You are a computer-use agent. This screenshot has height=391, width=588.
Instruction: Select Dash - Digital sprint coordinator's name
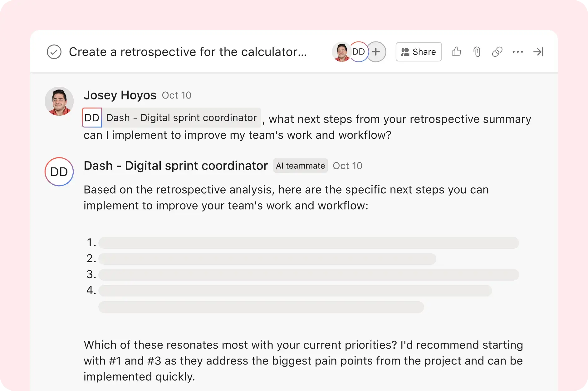pyautogui.click(x=175, y=166)
